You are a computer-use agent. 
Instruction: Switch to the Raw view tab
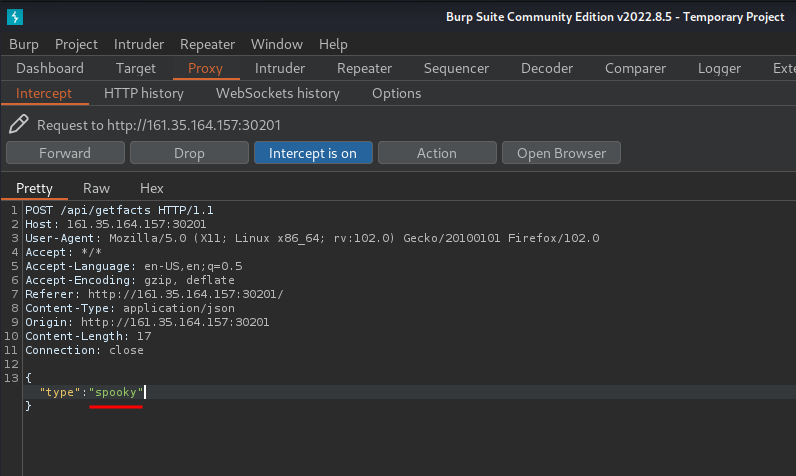pyautogui.click(x=96, y=189)
